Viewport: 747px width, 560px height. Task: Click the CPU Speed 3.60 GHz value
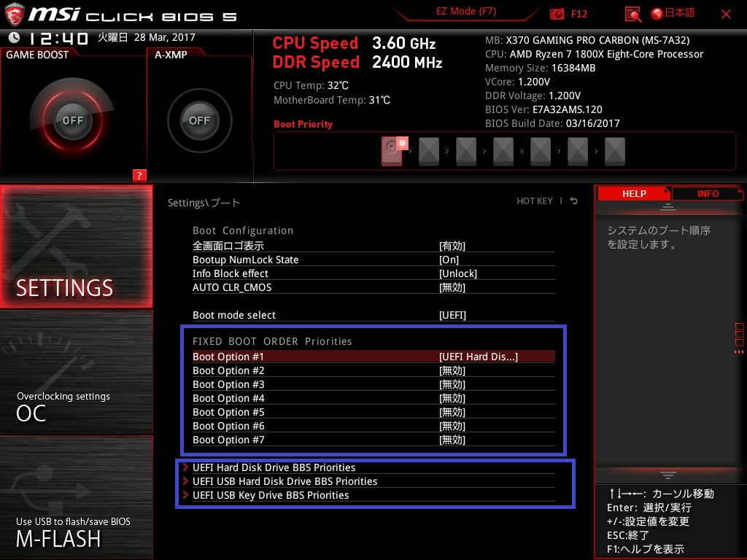pyautogui.click(x=403, y=43)
